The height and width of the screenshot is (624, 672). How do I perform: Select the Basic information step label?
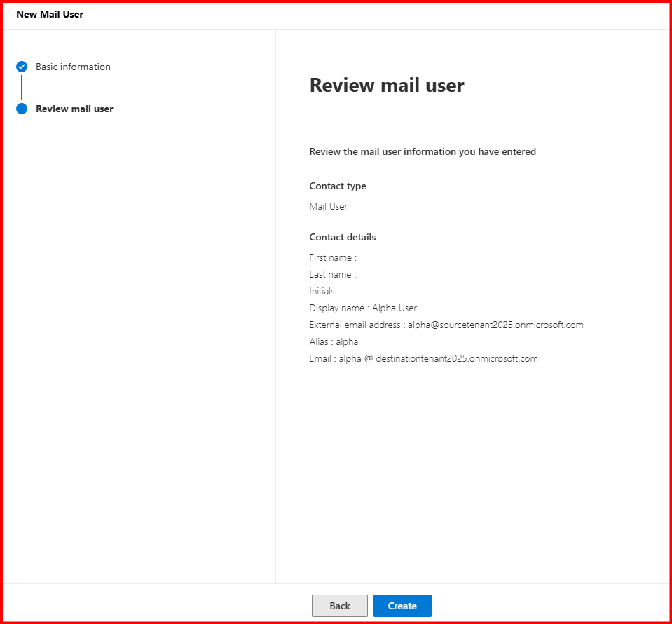(x=73, y=67)
